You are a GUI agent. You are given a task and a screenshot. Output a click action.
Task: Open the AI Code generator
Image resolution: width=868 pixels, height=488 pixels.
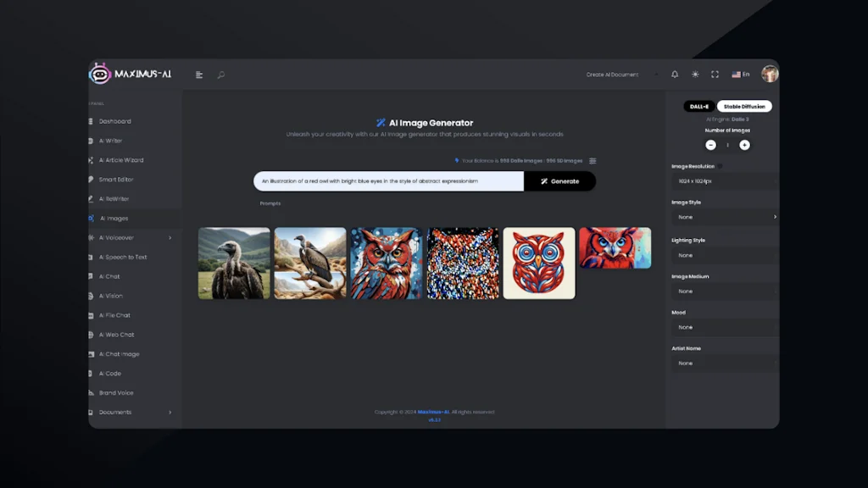click(113, 373)
